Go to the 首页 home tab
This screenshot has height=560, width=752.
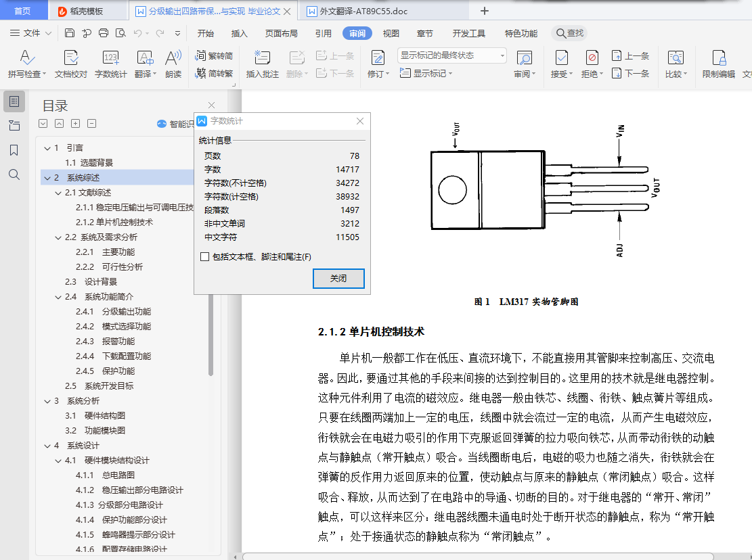click(x=22, y=11)
